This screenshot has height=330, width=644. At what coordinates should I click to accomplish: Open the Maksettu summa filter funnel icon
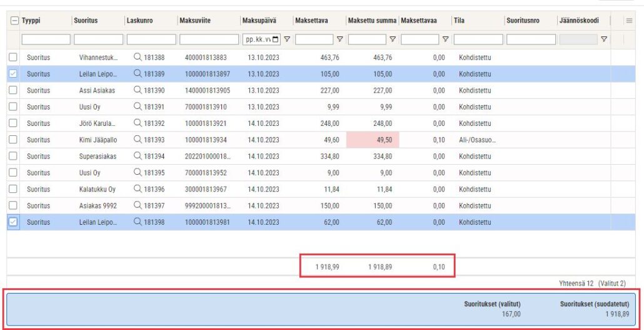click(393, 39)
